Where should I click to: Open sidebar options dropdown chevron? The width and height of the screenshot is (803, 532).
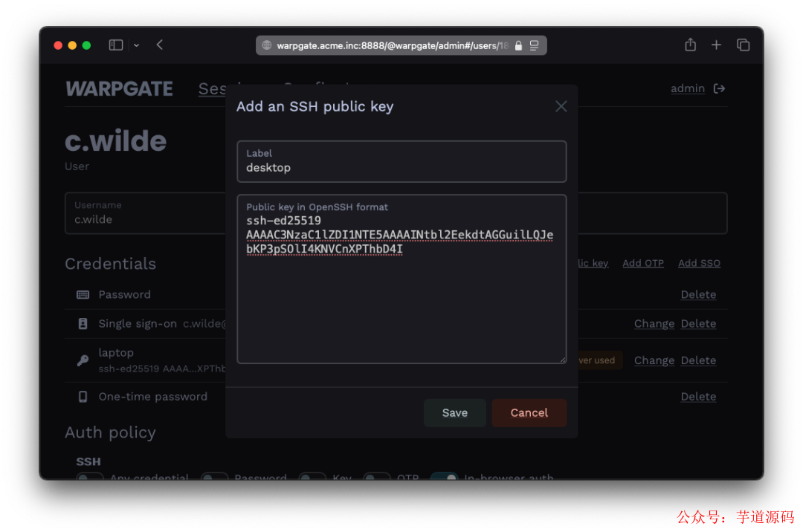[x=136, y=45]
